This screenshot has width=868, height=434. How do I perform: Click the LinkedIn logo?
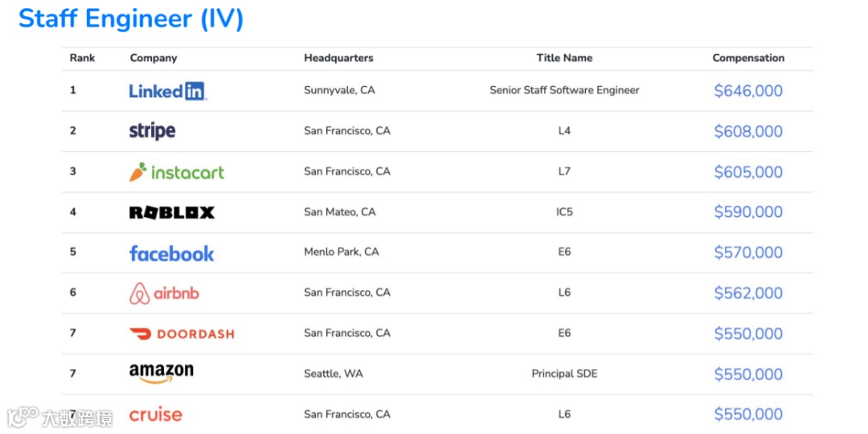coord(168,91)
